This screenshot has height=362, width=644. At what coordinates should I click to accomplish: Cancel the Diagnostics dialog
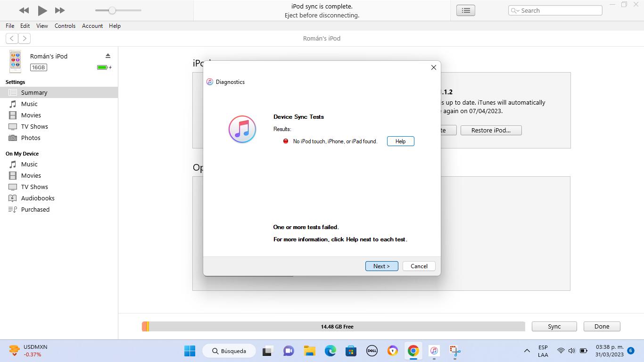419,266
